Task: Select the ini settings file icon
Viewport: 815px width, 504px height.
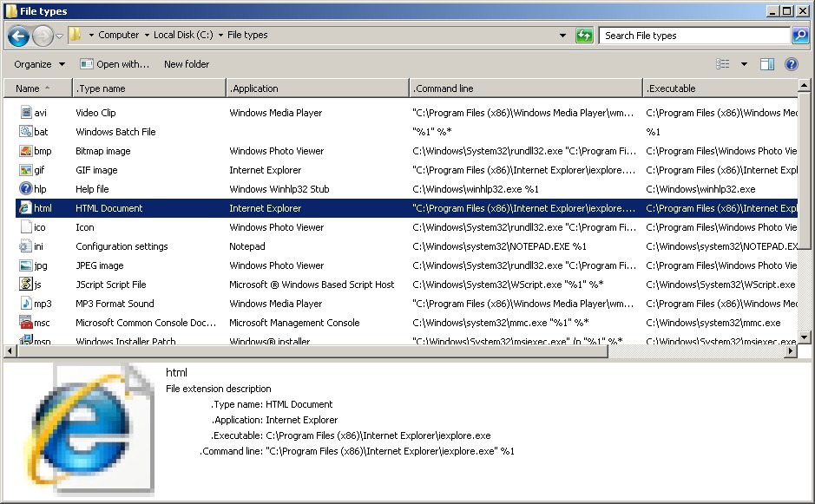Action: pos(26,246)
